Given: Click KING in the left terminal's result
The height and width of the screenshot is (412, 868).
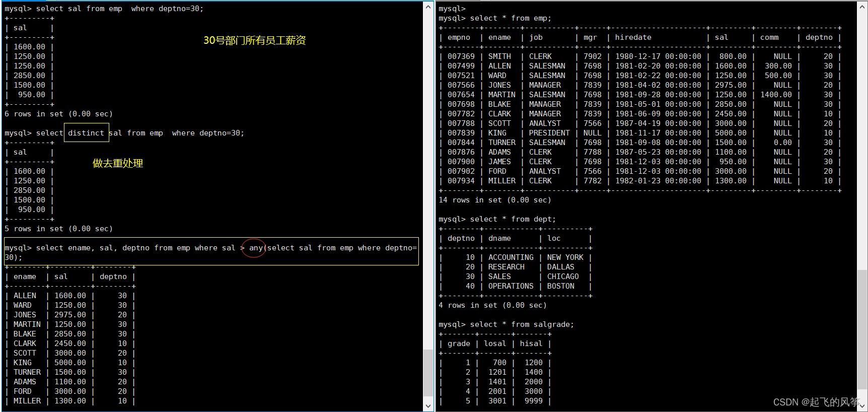Looking at the screenshot, I should 22,363.
